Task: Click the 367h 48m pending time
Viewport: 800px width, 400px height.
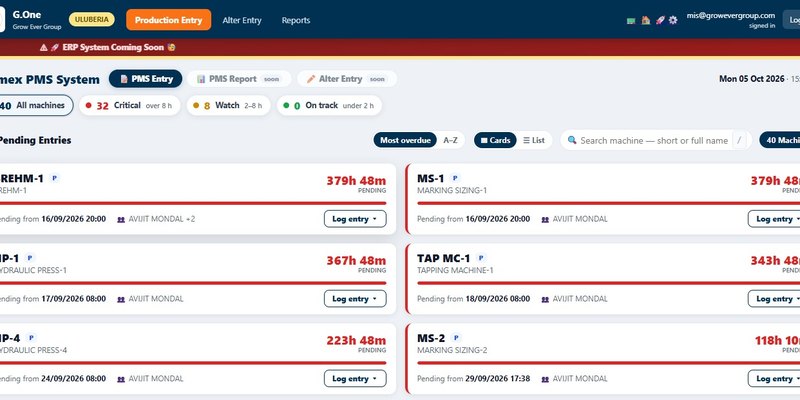Action: [356, 261]
